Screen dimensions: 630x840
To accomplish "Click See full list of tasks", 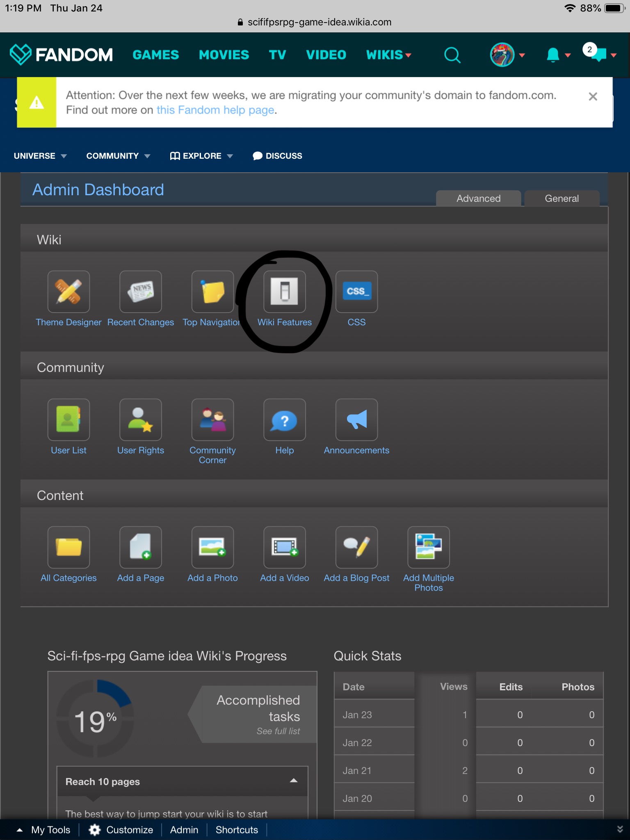I will 278,731.
